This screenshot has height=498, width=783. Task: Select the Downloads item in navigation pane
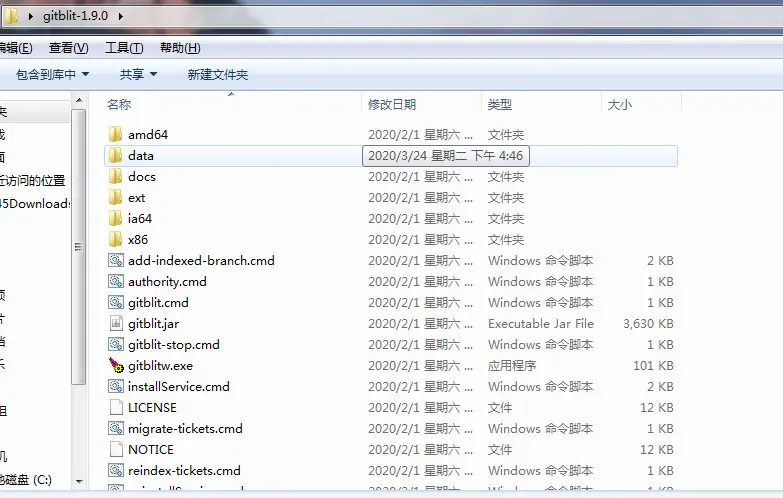35,203
